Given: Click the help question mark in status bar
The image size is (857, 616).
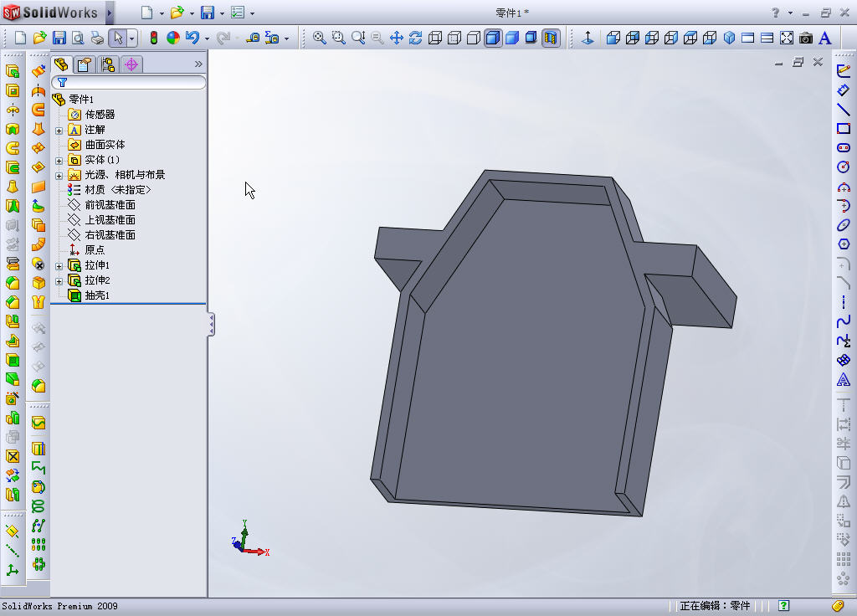Looking at the screenshot, I should coord(783,605).
